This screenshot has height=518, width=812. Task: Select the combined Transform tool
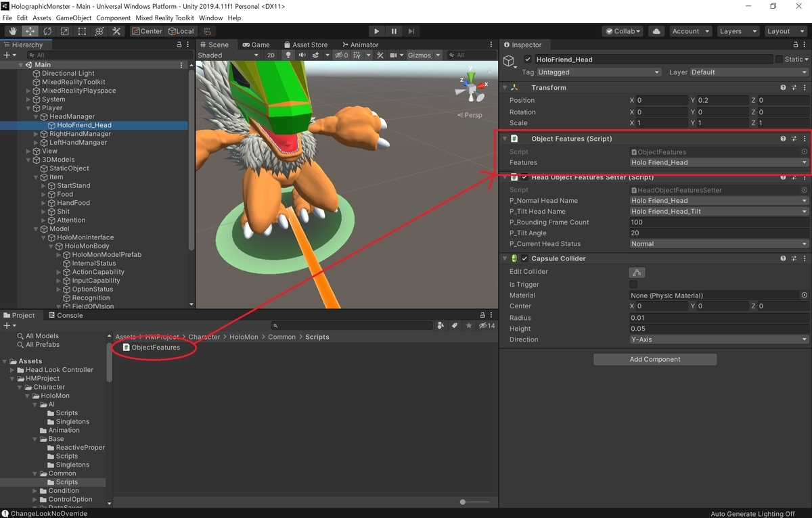click(x=99, y=31)
